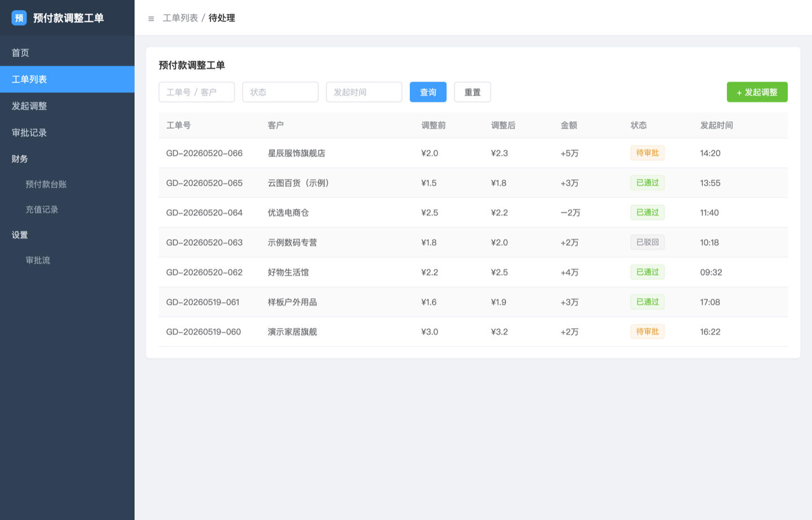Screen dimensions: 812x520
Task: Click 已通过 tag on 好物生活馆 row
Action: pos(647,272)
